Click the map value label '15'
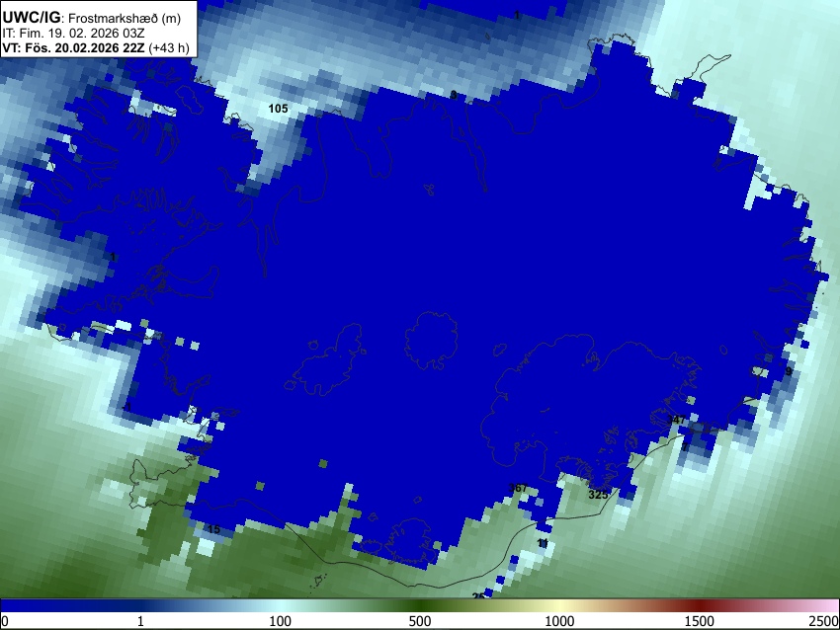The width and height of the screenshot is (840, 630). (x=213, y=529)
